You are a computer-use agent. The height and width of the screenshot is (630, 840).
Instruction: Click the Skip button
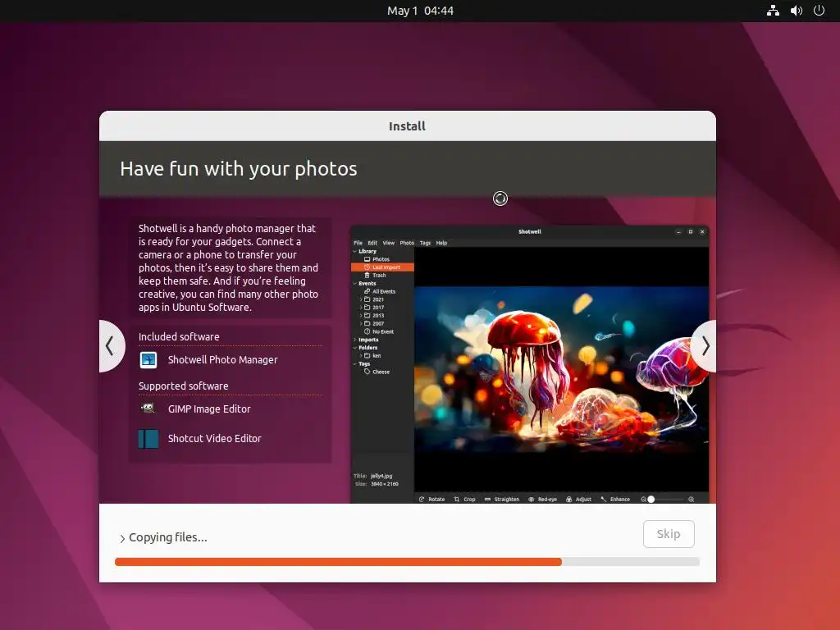coord(669,534)
